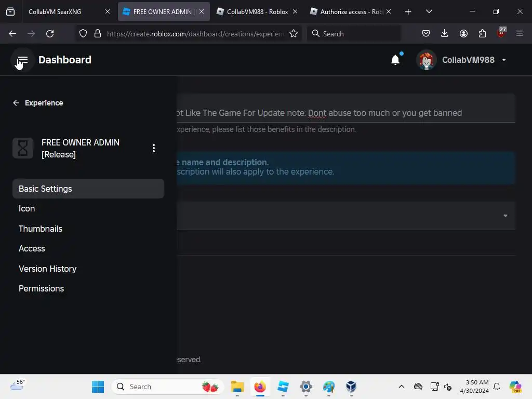Open the downloads panel
Image resolution: width=532 pixels, height=399 pixels.
(445, 34)
